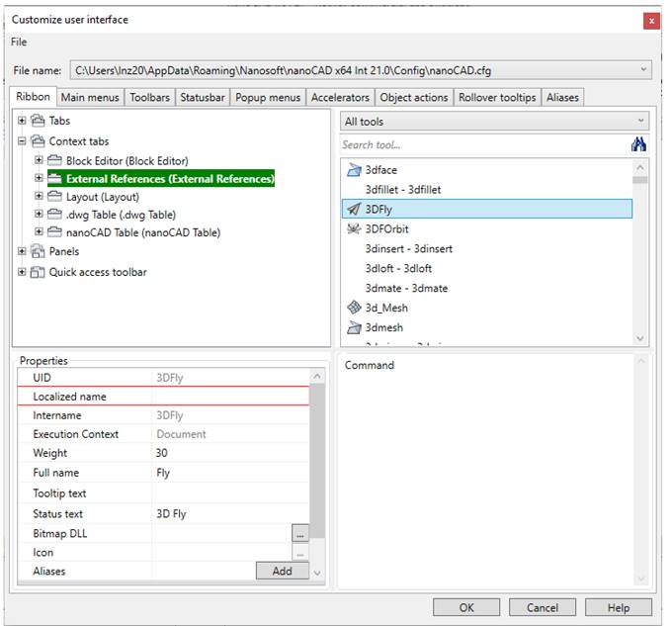Switch to the Main menus tab
This screenshot has height=626, width=672.
pos(90,97)
